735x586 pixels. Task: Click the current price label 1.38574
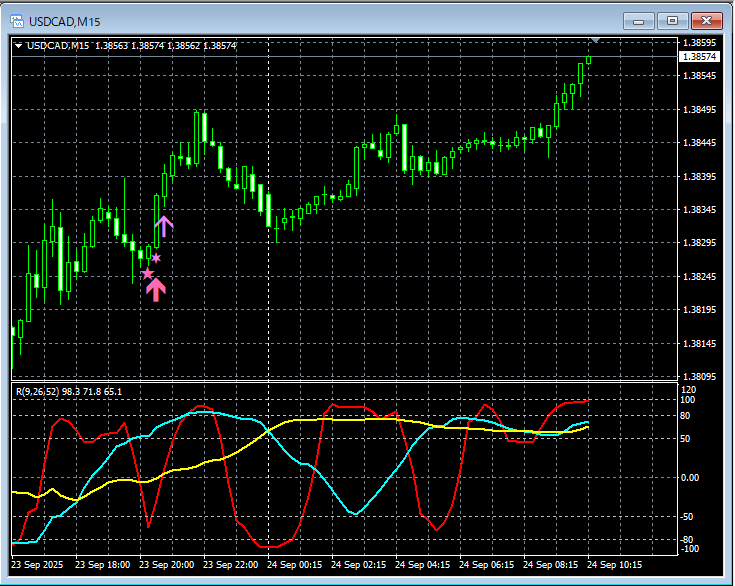coord(699,57)
